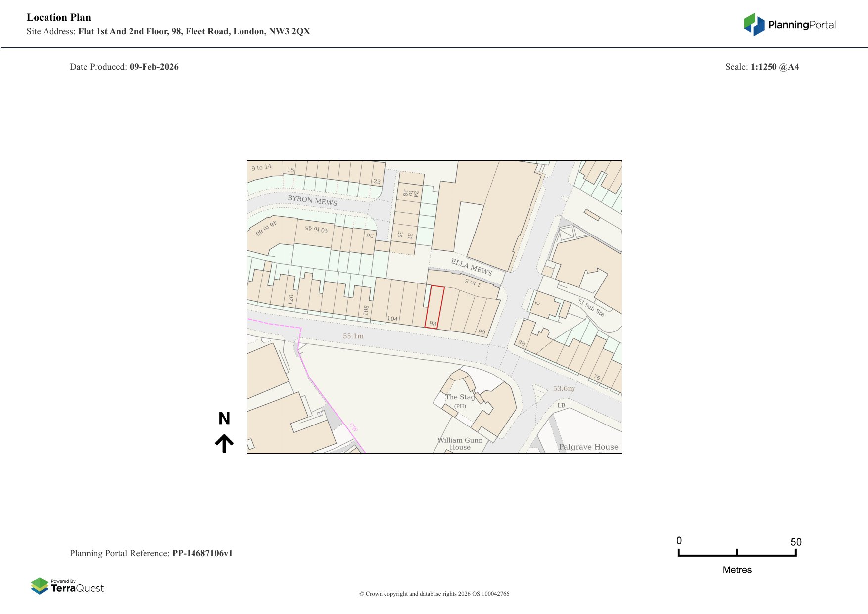Viewport: 868px width, 614px height.
Task: Click the El Sub Sta label
Action: coord(591,307)
